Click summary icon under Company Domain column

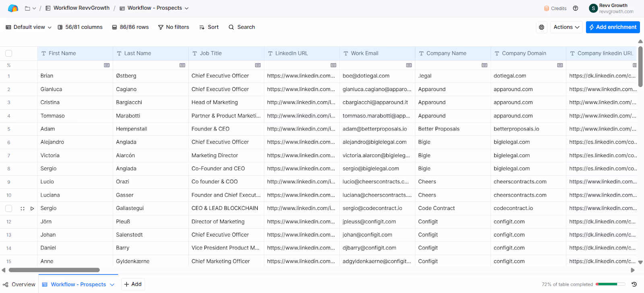[x=560, y=65]
